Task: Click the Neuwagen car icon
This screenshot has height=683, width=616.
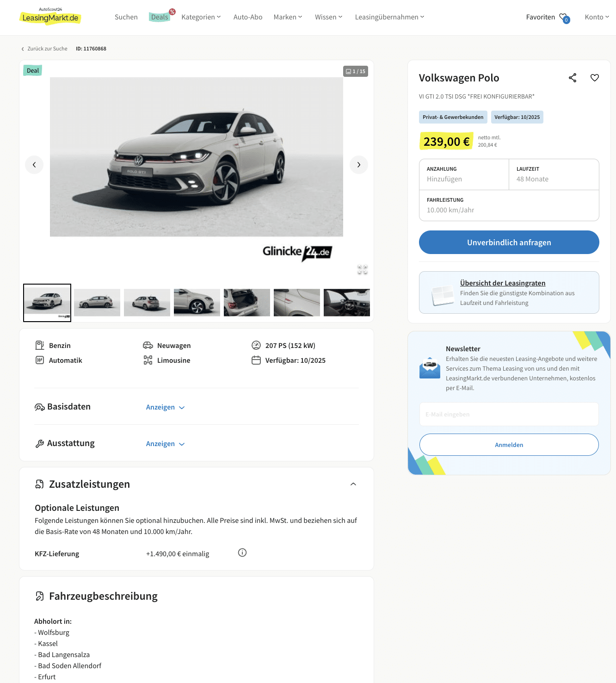Action: [148, 345]
